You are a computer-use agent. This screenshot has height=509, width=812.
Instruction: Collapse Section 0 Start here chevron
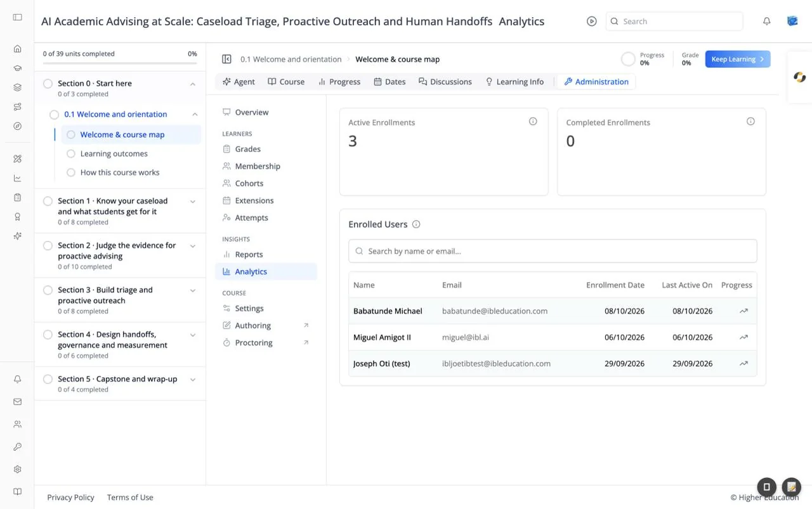[x=193, y=84]
